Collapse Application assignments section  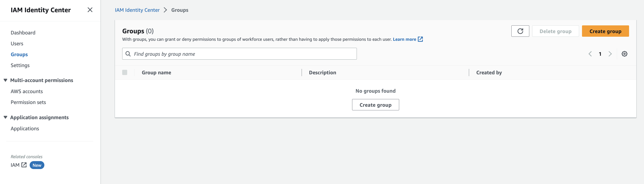(x=5, y=117)
